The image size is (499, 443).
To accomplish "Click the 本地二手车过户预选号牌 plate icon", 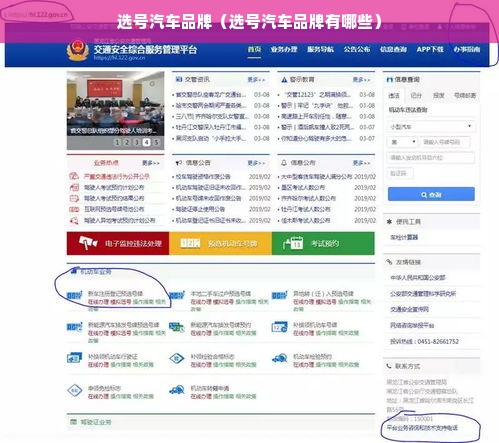I will (x=177, y=295).
